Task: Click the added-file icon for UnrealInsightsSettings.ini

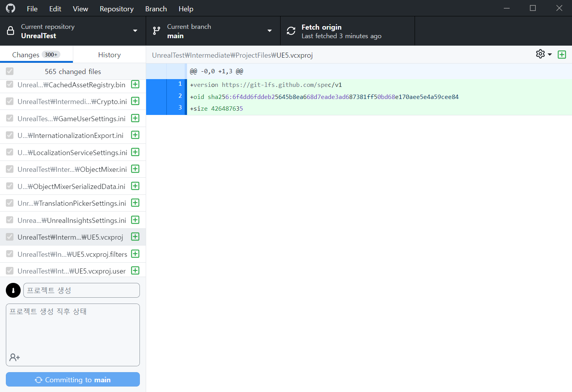Action: pyautogui.click(x=135, y=220)
